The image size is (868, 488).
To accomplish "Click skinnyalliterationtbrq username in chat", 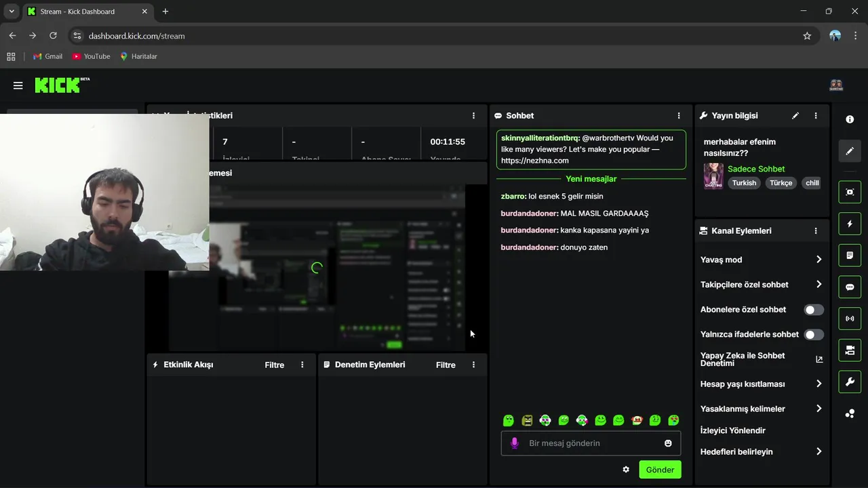I will coord(540,138).
